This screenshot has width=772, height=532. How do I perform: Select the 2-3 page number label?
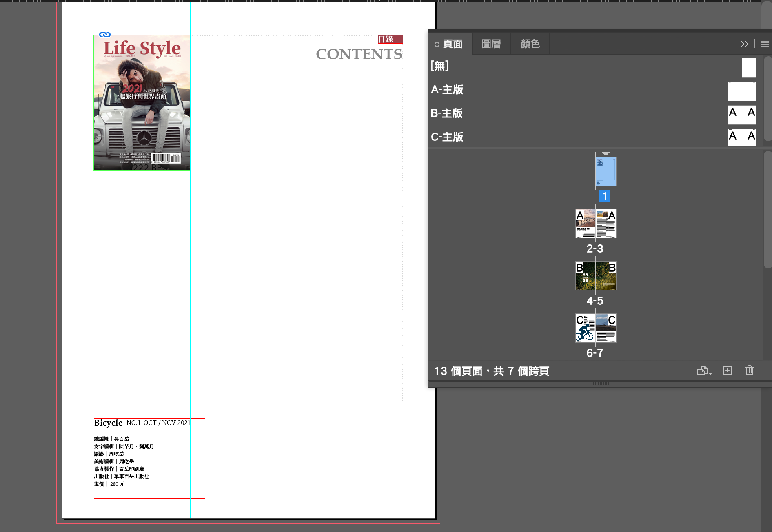[x=595, y=248]
